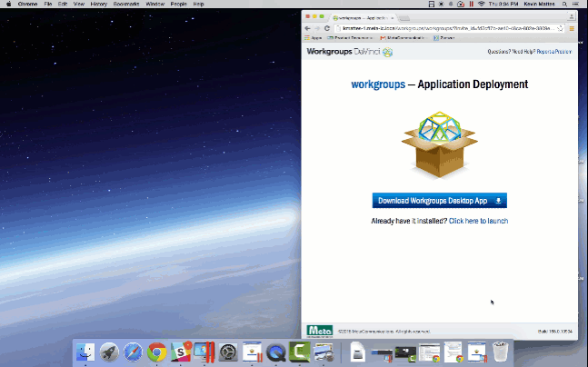The image size is (588, 367).
Task: Restore the rightmost minimized window in Dock
Action: (477, 352)
